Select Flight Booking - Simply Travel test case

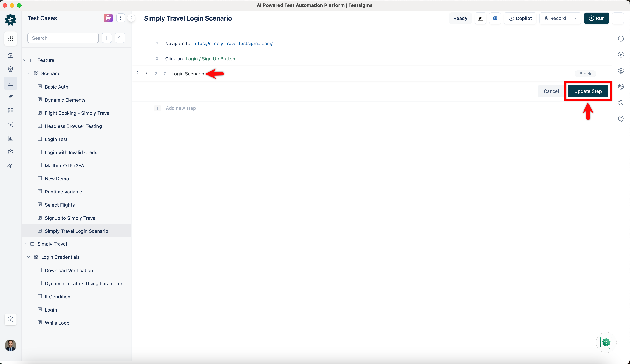click(x=77, y=113)
